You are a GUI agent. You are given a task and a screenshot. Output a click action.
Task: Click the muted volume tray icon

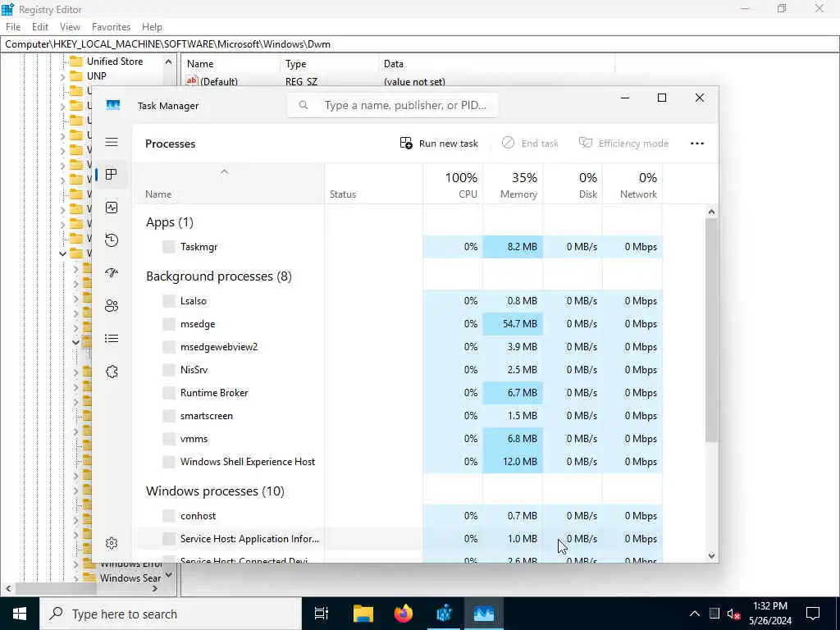tap(733, 614)
